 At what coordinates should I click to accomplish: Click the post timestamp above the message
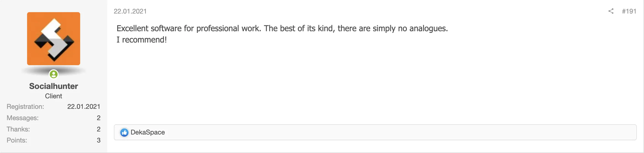pyautogui.click(x=130, y=11)
